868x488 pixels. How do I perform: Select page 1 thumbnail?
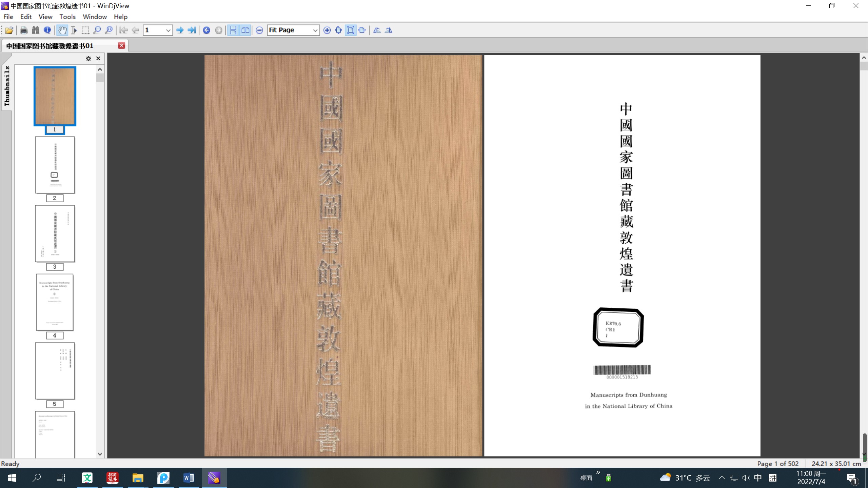click(55, 96)
